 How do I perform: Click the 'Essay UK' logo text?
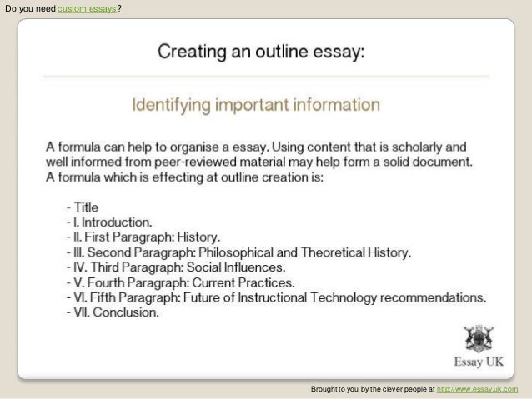coord(479,362)
